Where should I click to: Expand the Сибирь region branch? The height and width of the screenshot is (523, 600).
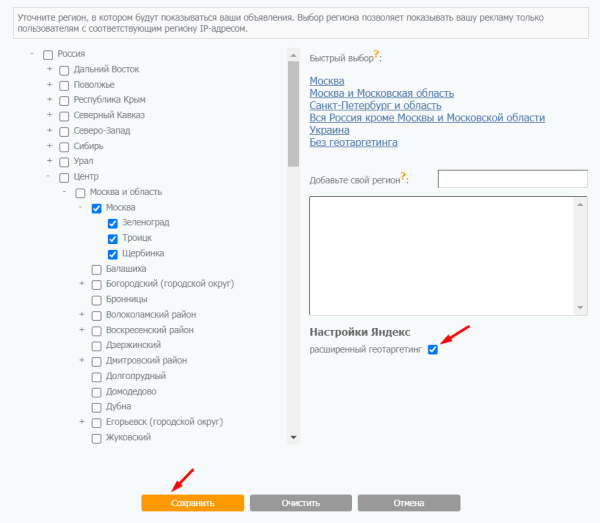pos(49,146)
